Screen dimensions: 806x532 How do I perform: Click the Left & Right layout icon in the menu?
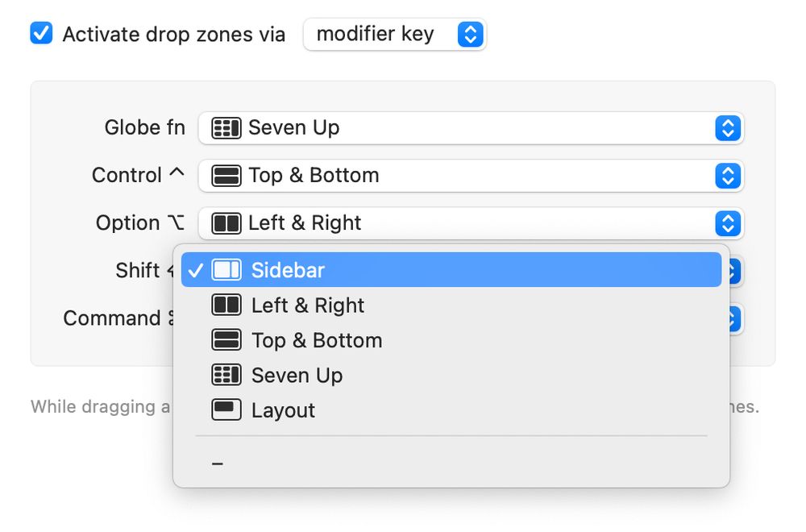tap(226, 305)
